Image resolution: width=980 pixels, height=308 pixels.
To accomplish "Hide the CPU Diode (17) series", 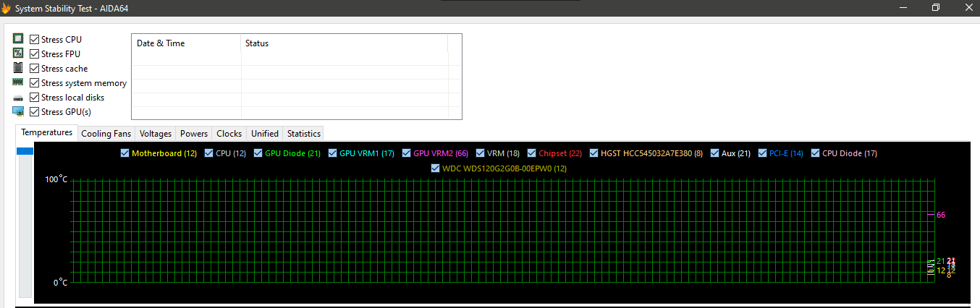I will (816, 153).
